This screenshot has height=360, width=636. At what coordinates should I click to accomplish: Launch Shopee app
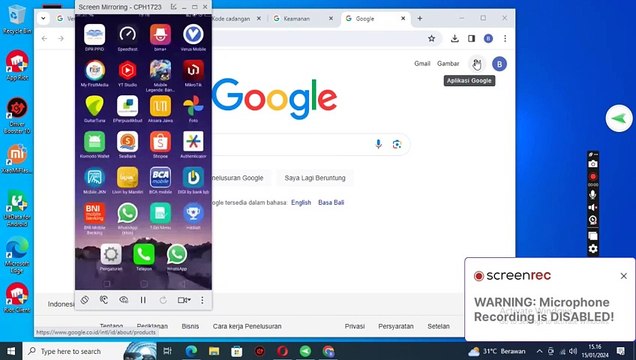pyautogui.click(x=160, y=142)
